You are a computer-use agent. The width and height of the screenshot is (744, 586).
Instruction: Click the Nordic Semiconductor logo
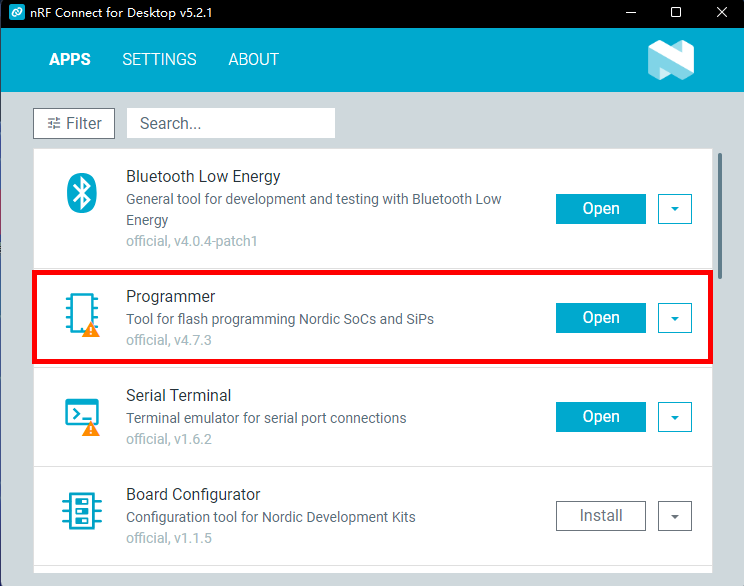[671, 60]
